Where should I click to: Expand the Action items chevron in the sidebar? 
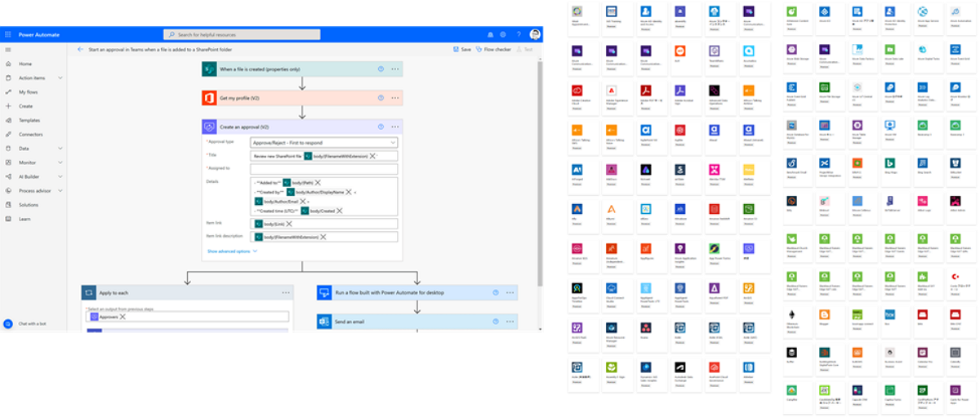(x=60, y=78)
